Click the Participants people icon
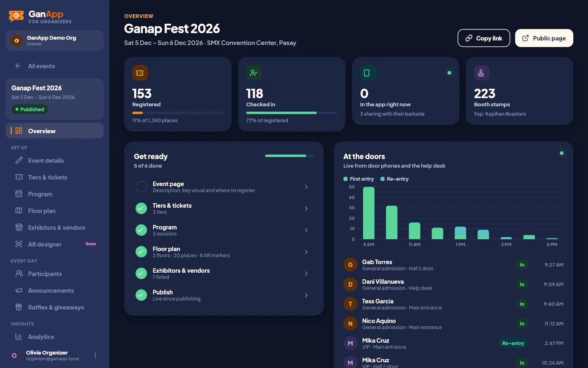This screenshot has height=368, width=588. [x=19, y=274]
